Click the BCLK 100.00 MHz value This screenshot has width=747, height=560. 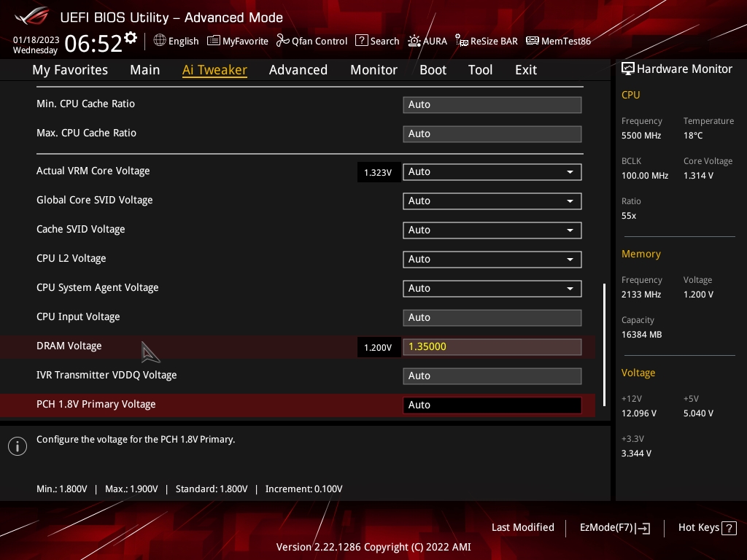click(x=645, y=176)
